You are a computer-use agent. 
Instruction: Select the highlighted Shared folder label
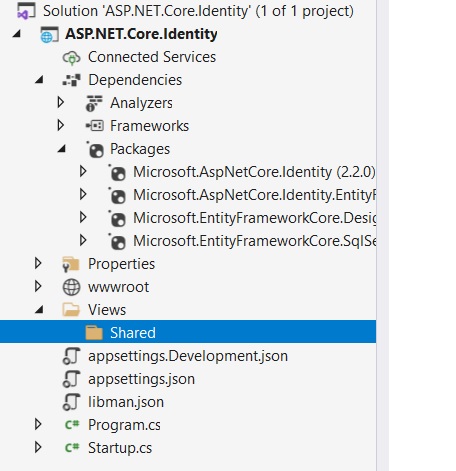point(133,333)
